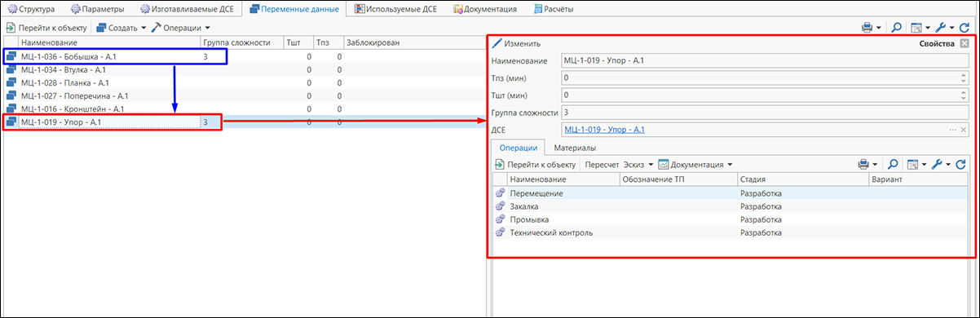The width and height of the screenshot is (980, 318).
Task: Open link МЦ-1-019 - Упор - А.1 in ДСЕ
Action: tap(604, 130)
